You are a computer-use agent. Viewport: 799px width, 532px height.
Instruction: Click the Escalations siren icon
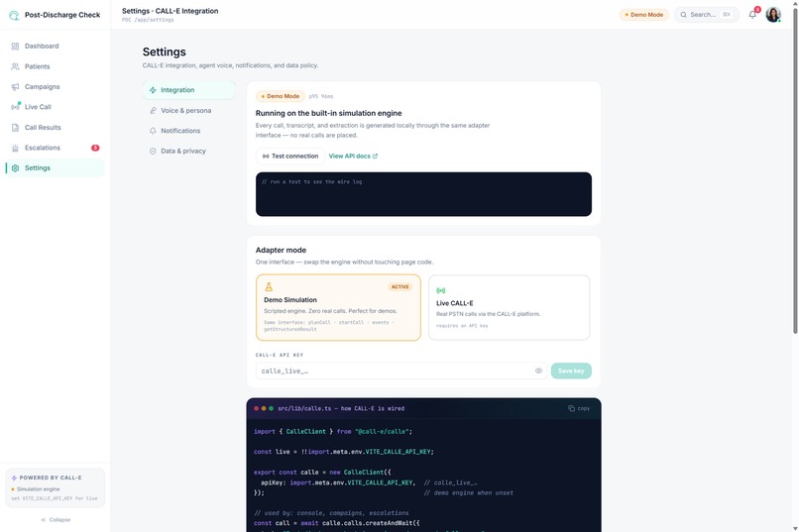point(15,149)
